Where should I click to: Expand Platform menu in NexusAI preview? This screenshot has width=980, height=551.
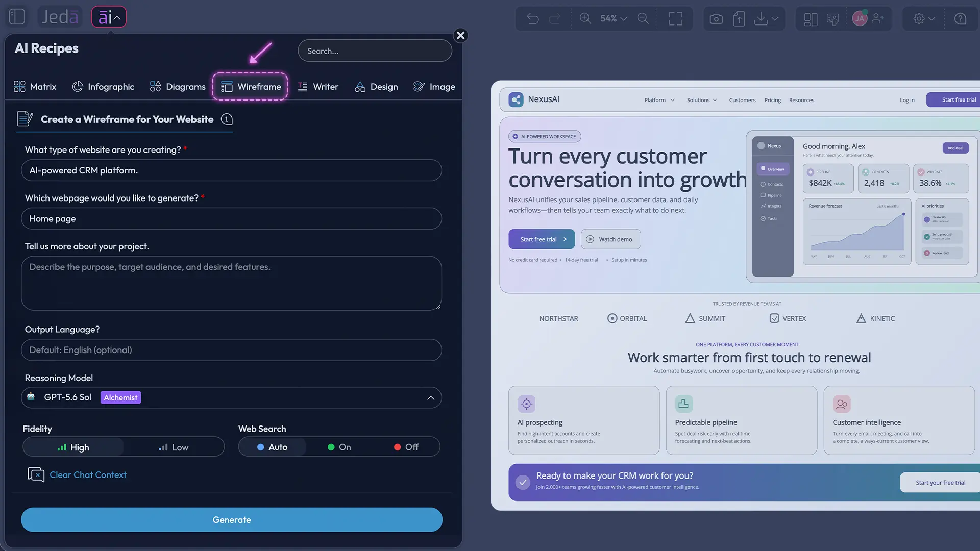[x=659, y=100]
